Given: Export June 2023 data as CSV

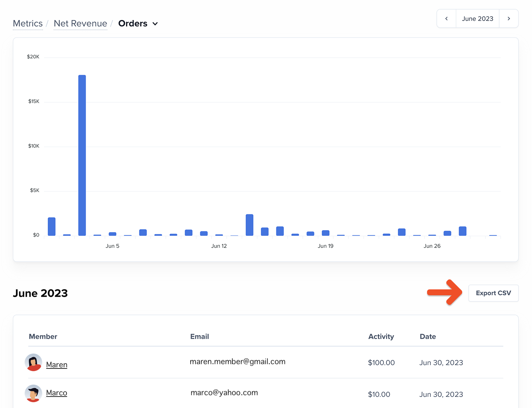Looking at the screenshot, I should [494, 293].
